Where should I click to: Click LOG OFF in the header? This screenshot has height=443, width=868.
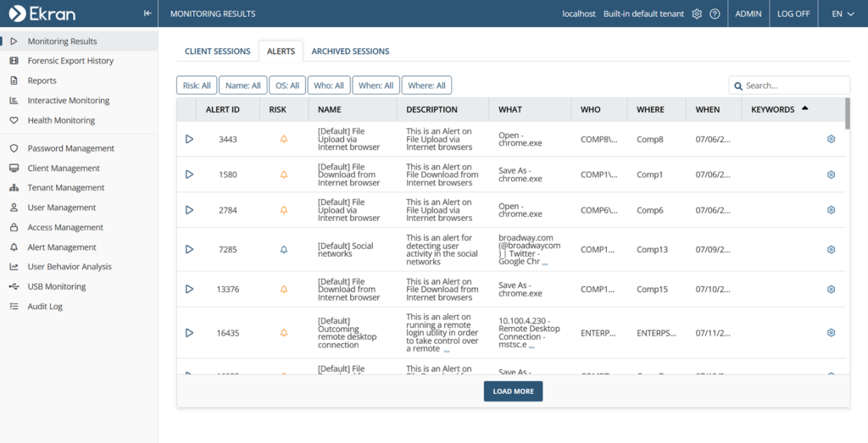tap(793, 14)
